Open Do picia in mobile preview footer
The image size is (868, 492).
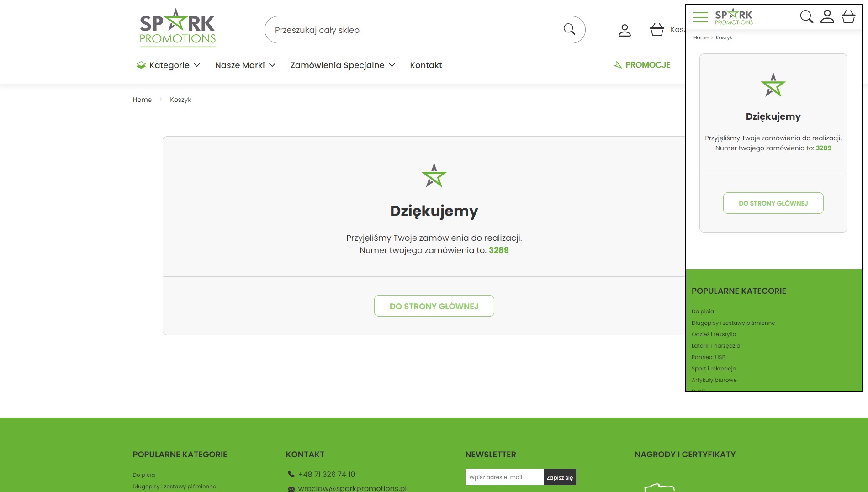click(702, 312)
